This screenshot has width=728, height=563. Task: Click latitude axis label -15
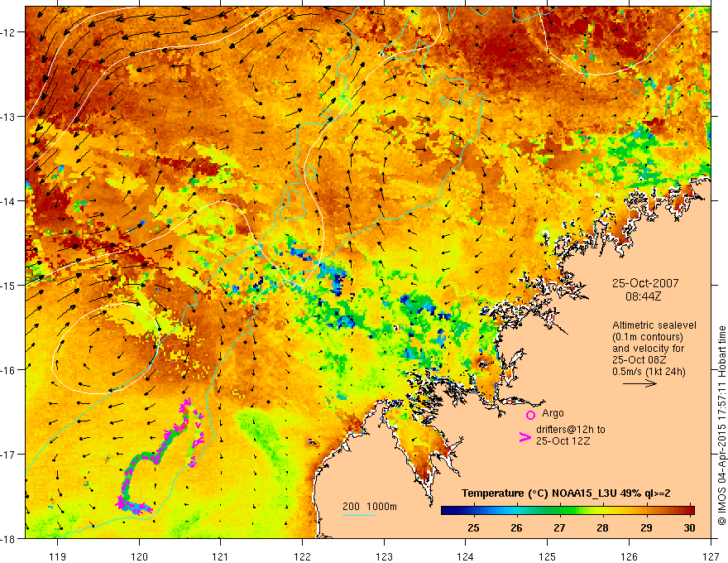[x=9, y=285]
